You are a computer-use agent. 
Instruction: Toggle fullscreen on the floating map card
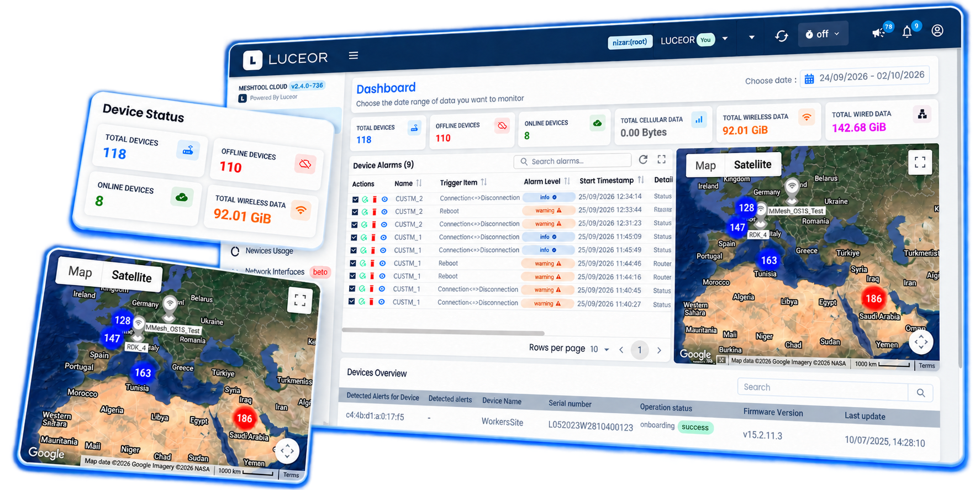tap(300, 300)
